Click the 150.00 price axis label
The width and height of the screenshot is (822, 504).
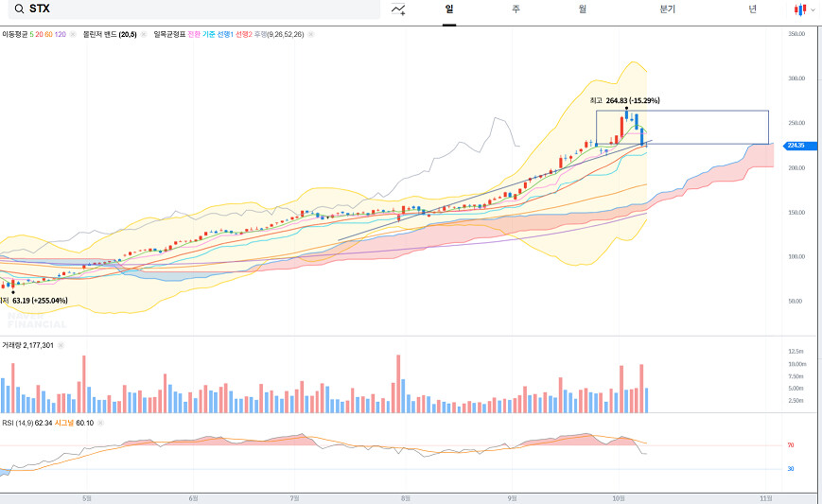point(796,213)
